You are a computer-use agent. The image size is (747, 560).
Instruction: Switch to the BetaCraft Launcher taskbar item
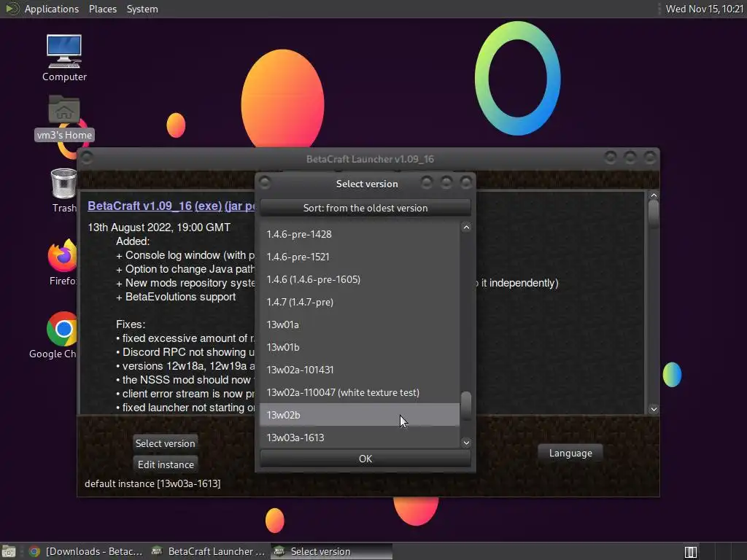(208, 551)
